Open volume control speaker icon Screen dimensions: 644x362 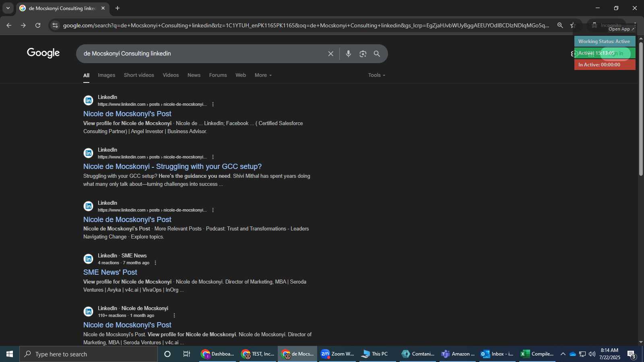coord(592,354)
